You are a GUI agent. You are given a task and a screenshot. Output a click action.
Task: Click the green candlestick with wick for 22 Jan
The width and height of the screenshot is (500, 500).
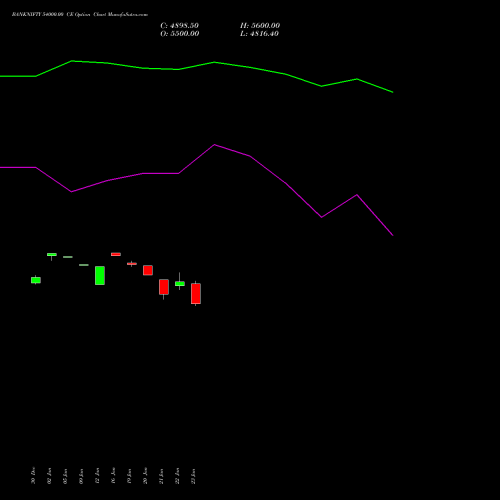[180, 283]
